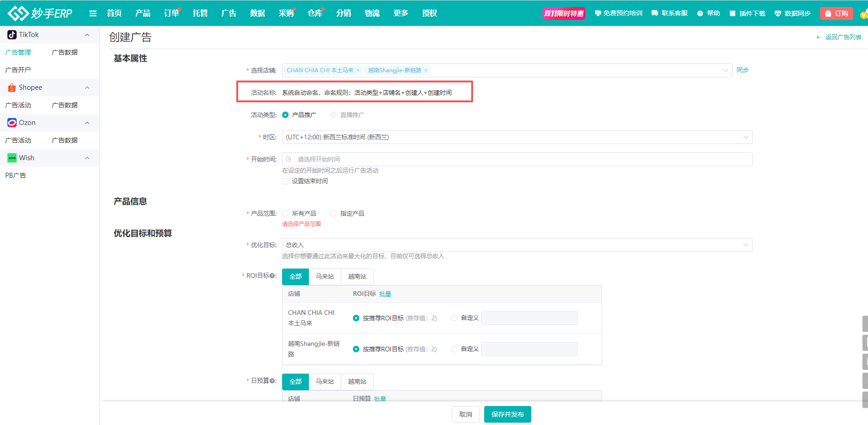868x425 pixels.
Task: Click the TikTok logo icon in sidebar
Action: (12, 35)
